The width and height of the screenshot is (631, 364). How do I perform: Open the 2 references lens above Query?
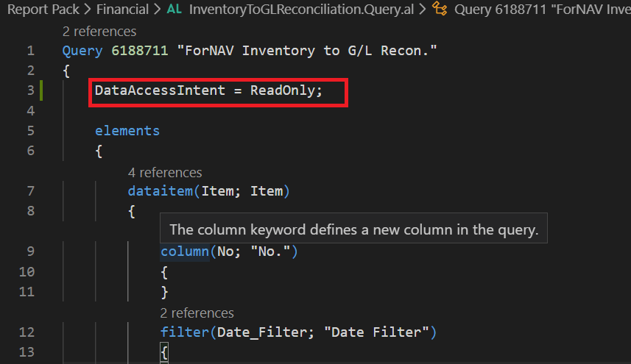click(99, 32)
